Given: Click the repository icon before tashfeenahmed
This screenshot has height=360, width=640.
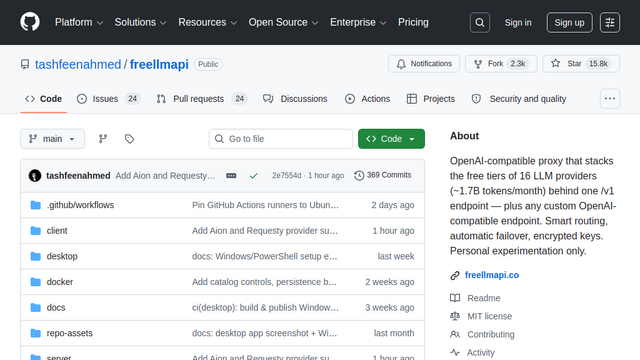Looking at the screenshot, I should point(25,64).
